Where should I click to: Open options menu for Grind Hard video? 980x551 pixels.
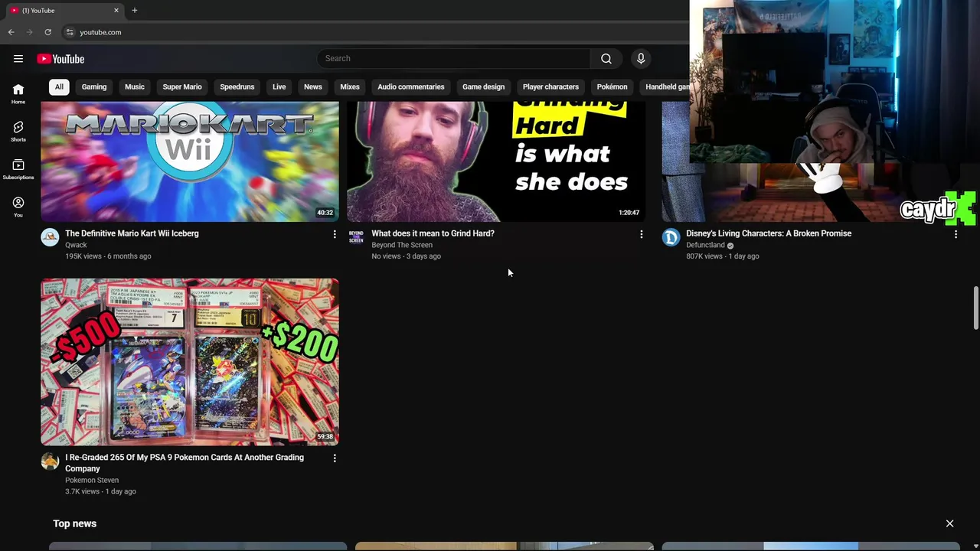(642, 234)
